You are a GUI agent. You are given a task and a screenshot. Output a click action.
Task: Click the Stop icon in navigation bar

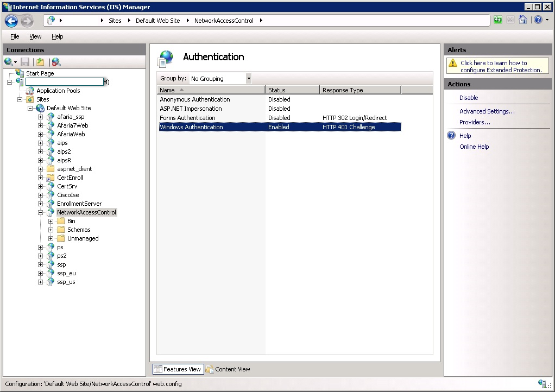tap(510, 20)
